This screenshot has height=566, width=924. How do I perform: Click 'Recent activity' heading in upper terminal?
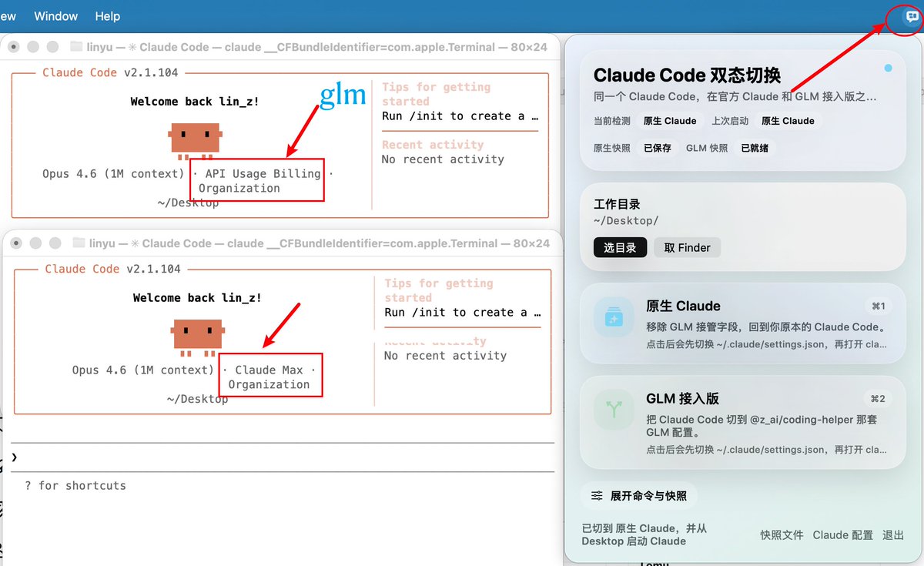point(433,145)
